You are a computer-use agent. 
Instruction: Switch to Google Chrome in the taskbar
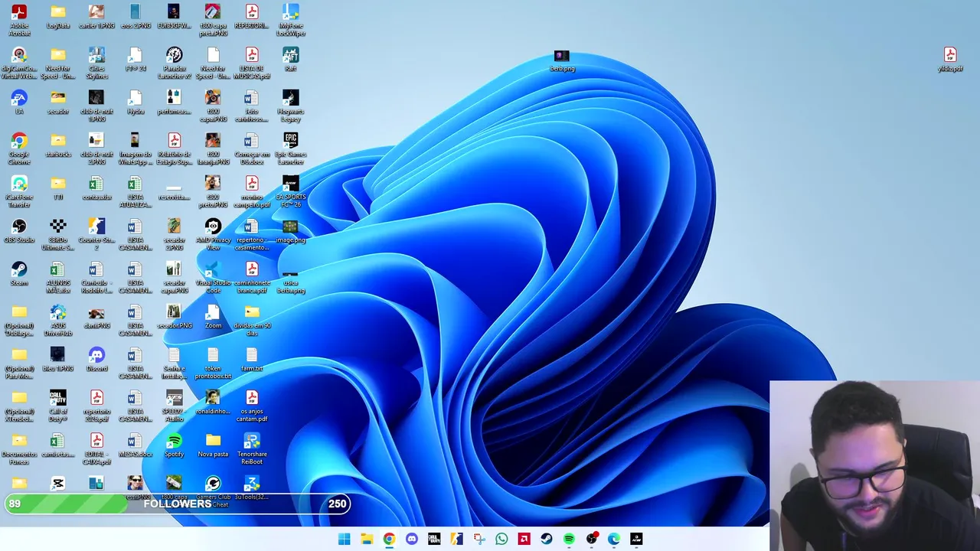389,539
